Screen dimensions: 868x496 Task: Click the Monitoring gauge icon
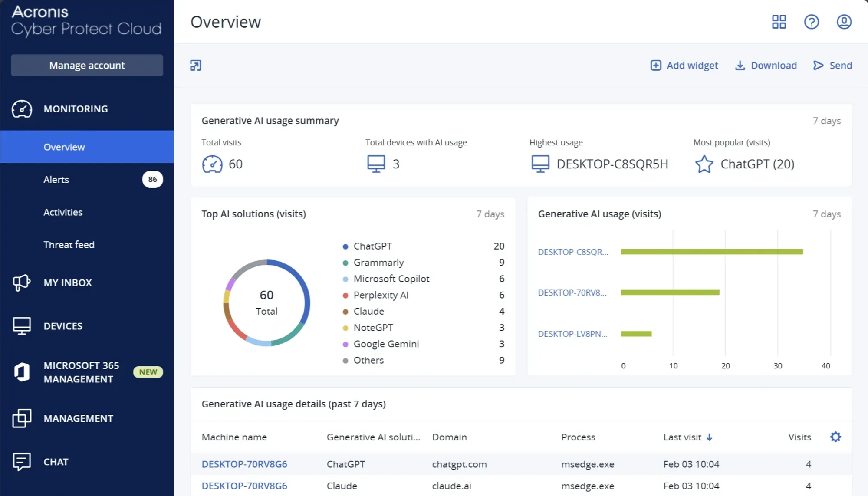[22, 109]
